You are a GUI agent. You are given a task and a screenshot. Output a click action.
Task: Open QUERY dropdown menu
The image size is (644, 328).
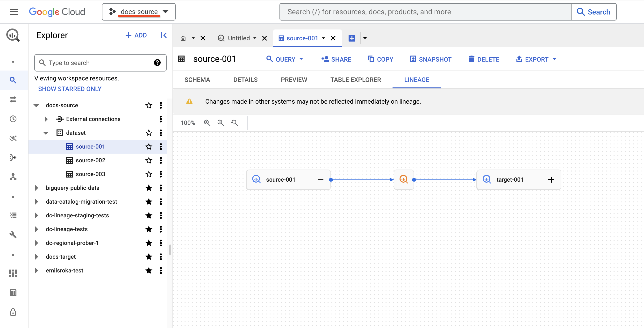(x=302, y=59)
